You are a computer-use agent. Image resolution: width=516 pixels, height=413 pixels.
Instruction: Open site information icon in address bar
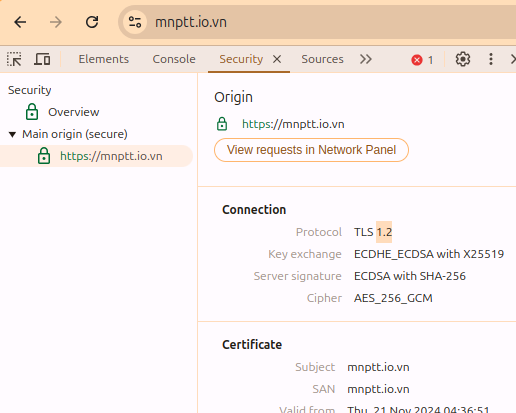(x=135, y=22)
